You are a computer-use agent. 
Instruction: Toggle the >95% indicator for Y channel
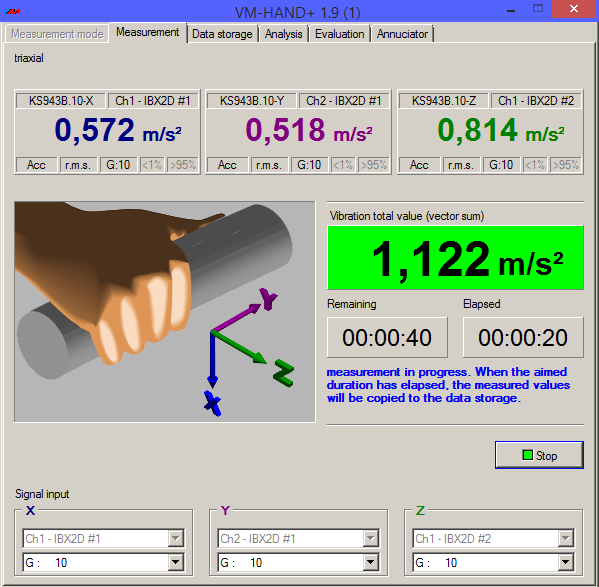[374, 165]
